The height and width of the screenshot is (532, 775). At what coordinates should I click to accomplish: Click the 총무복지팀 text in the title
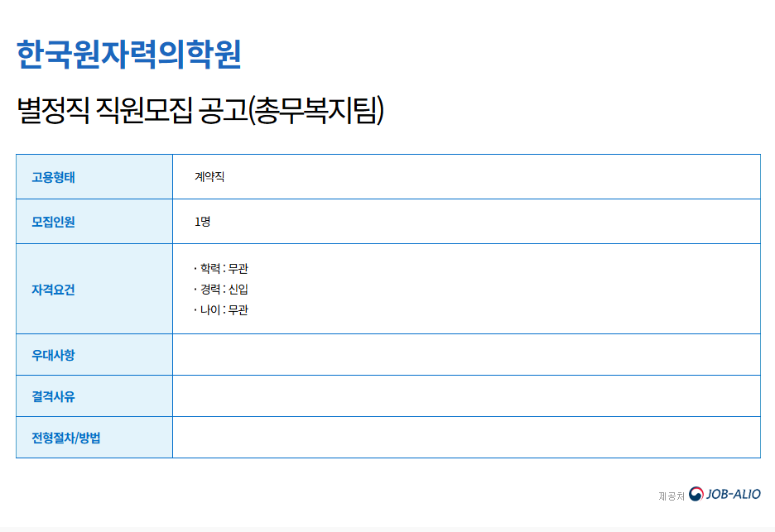[316, 110]
